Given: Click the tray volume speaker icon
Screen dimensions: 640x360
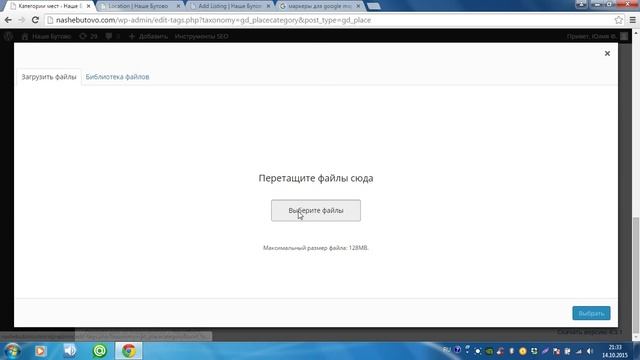Looking at the screenshot, I should [x=590, y=351].
